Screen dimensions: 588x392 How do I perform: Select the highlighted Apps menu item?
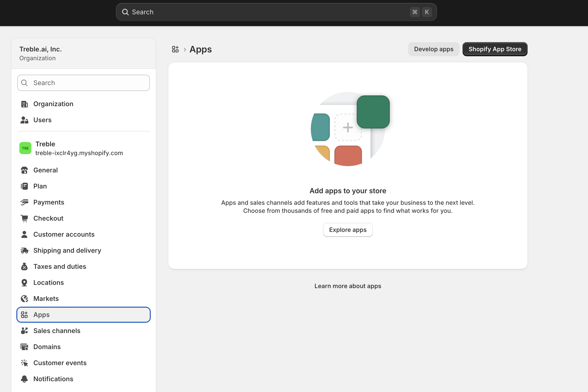tap(84, 315)
